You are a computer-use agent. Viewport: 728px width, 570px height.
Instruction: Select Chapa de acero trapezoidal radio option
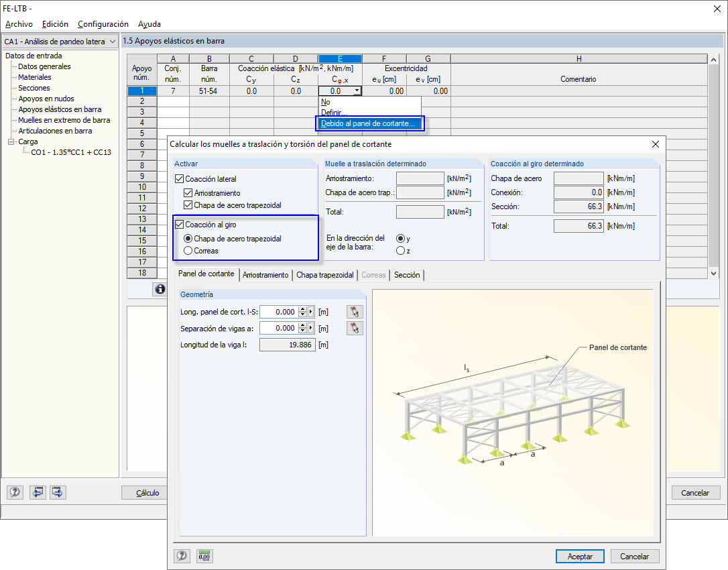coord(188,238)
